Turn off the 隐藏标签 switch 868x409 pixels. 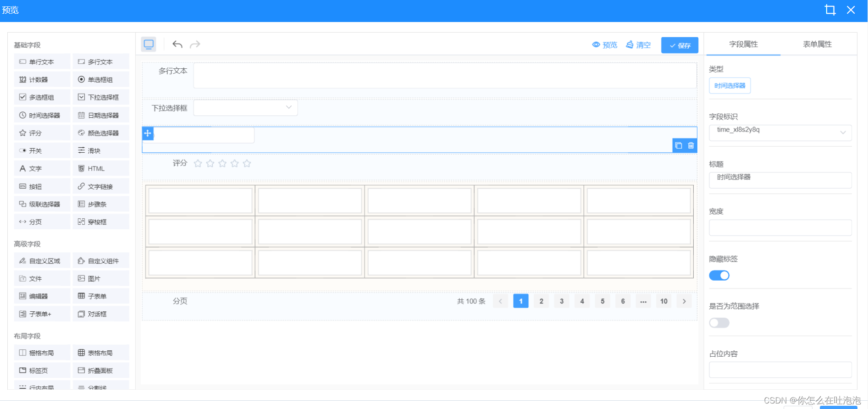719,276
